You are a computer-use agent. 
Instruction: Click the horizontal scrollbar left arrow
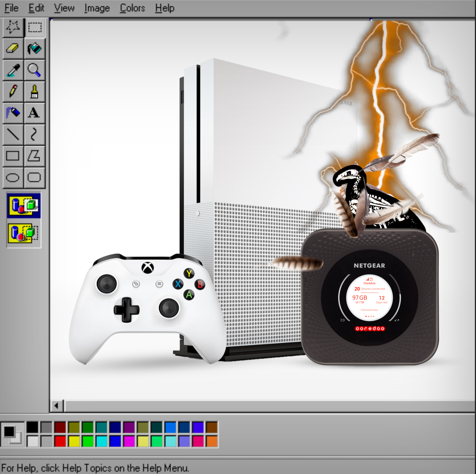click(x=56, y=406)
